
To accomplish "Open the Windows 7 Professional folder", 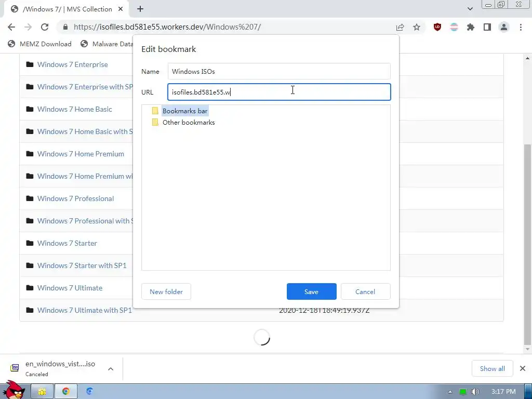I will pos(76,198).
